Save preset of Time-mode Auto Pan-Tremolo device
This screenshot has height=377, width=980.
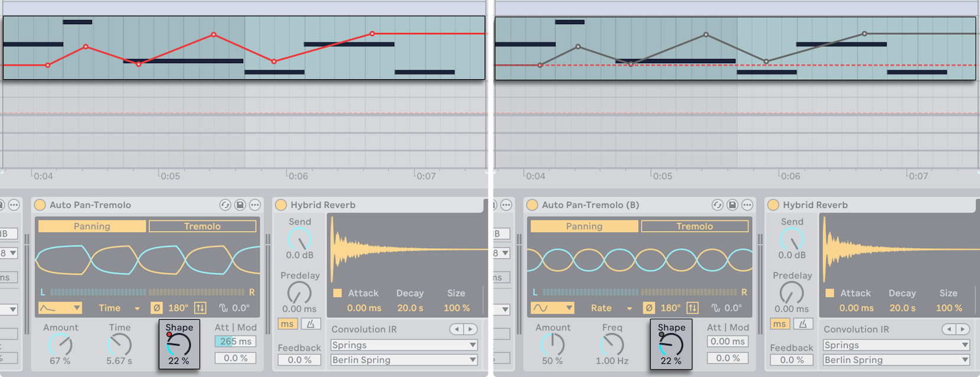(240, 205)
